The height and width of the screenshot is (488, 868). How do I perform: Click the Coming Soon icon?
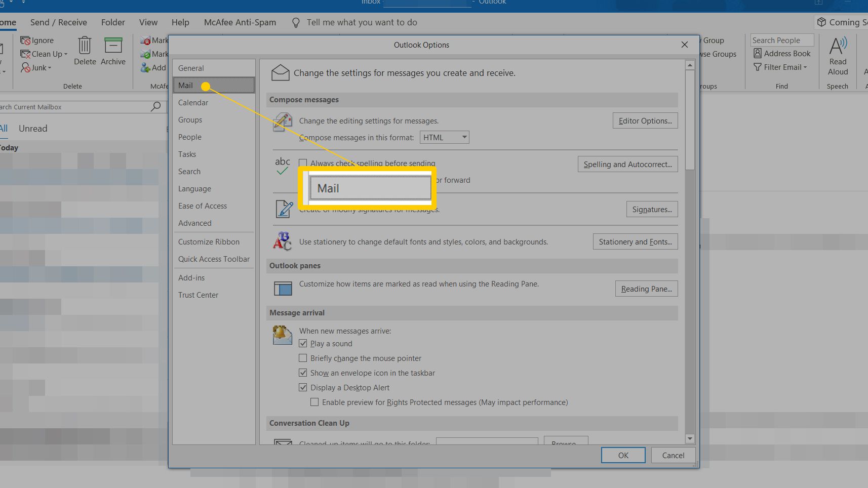(x=821, y=22)
